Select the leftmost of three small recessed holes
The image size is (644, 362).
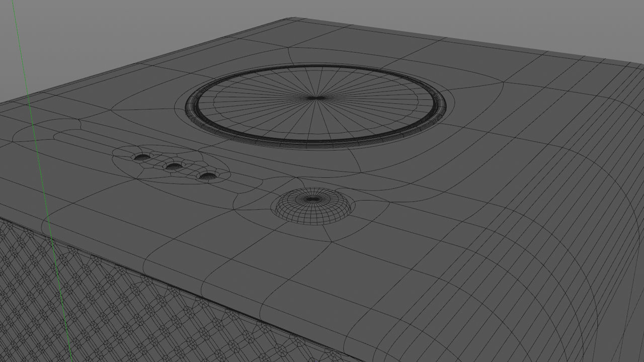(142, 157)
